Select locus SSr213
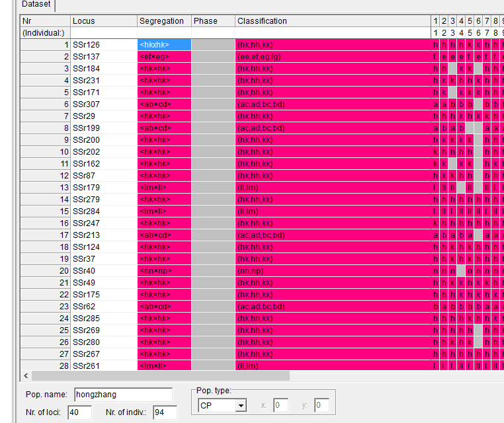Viewport: 504px width, 423px height. click(x=104, y=235)
